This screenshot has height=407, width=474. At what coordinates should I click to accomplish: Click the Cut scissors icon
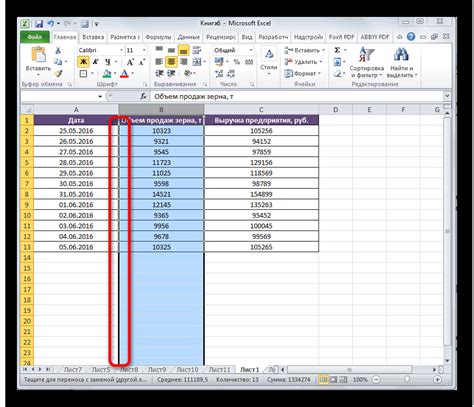click(58, 50)
